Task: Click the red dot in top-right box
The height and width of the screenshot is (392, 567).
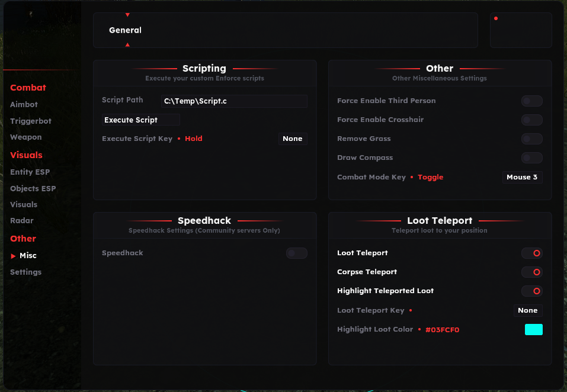Action: pos(496,18)
